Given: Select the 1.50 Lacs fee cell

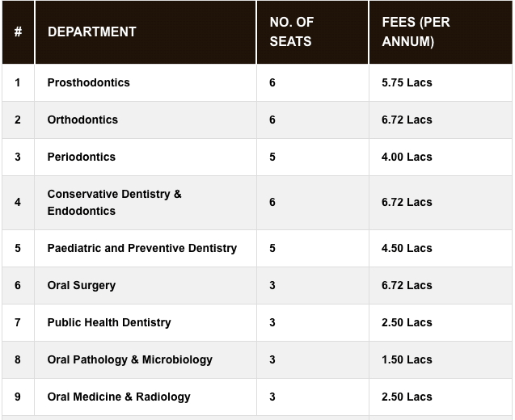Looking at the screenshot, I should (x=407, y=359).
